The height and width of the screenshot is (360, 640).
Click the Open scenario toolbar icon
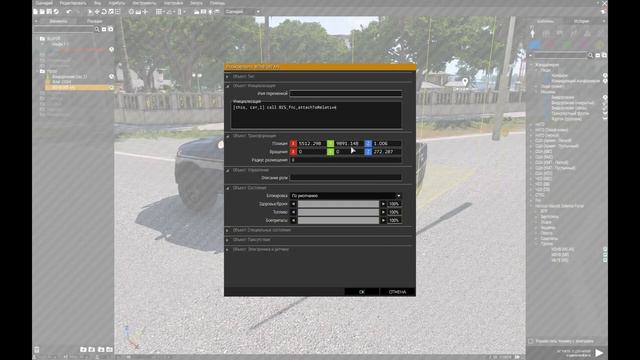click(42, 11)
